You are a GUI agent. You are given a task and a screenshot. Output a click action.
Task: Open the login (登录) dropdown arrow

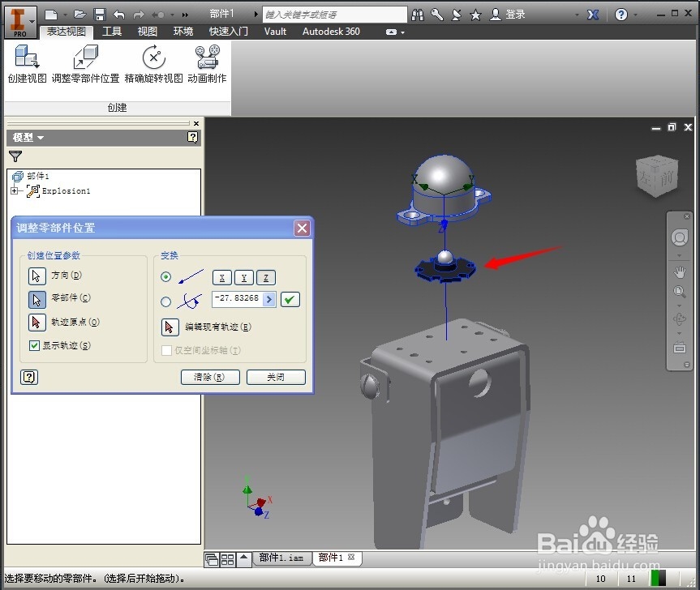(x=578, y=15)
